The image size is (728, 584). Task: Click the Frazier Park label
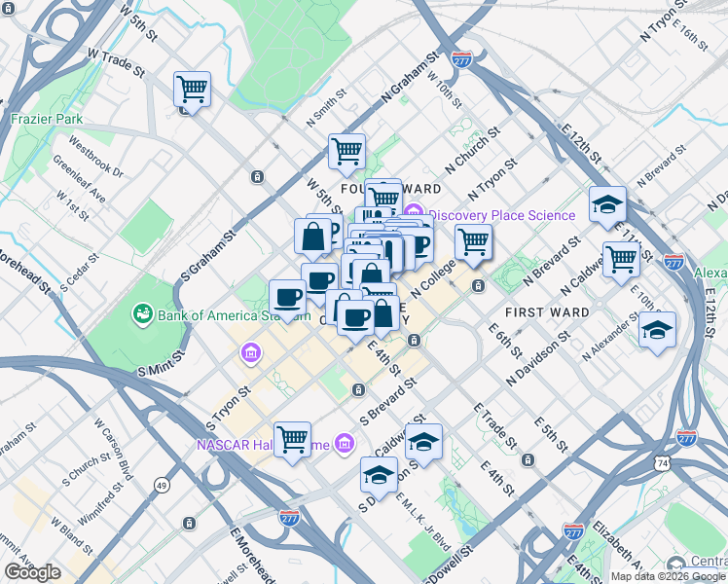[47, 120]
